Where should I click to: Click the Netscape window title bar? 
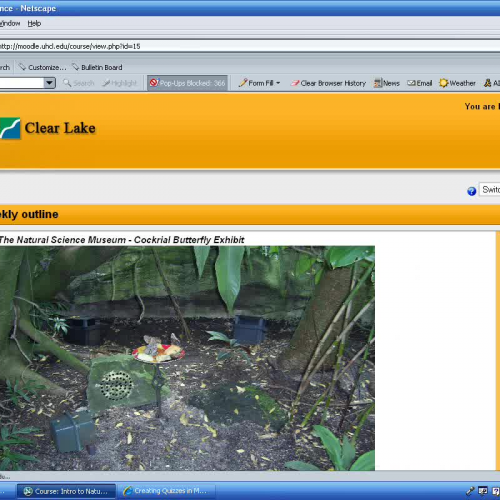(x=250, y=8)
